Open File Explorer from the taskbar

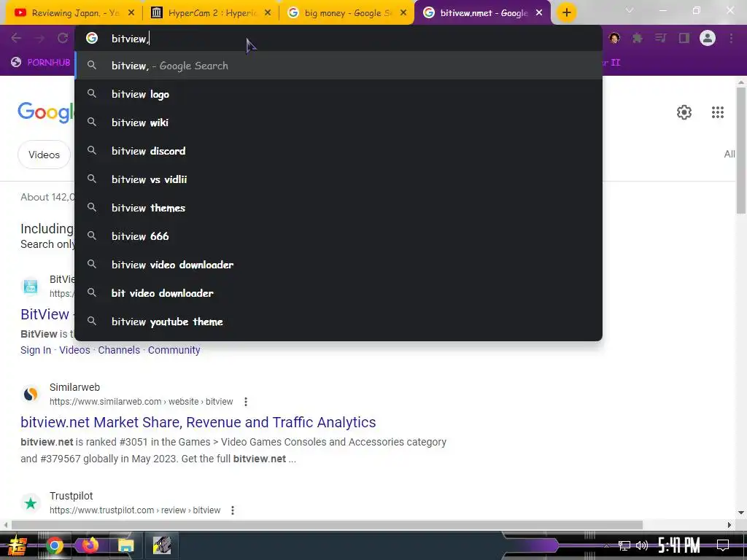click(125, 545)
